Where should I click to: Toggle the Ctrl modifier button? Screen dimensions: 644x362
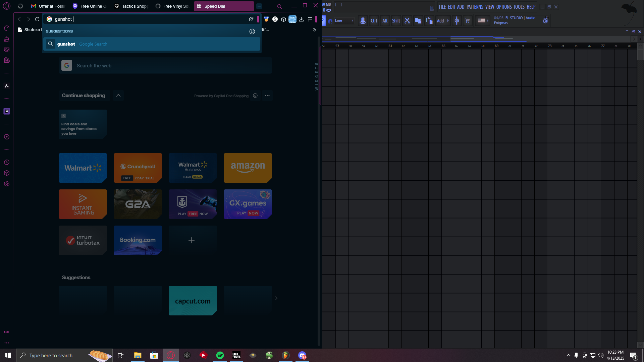point(374,21)
